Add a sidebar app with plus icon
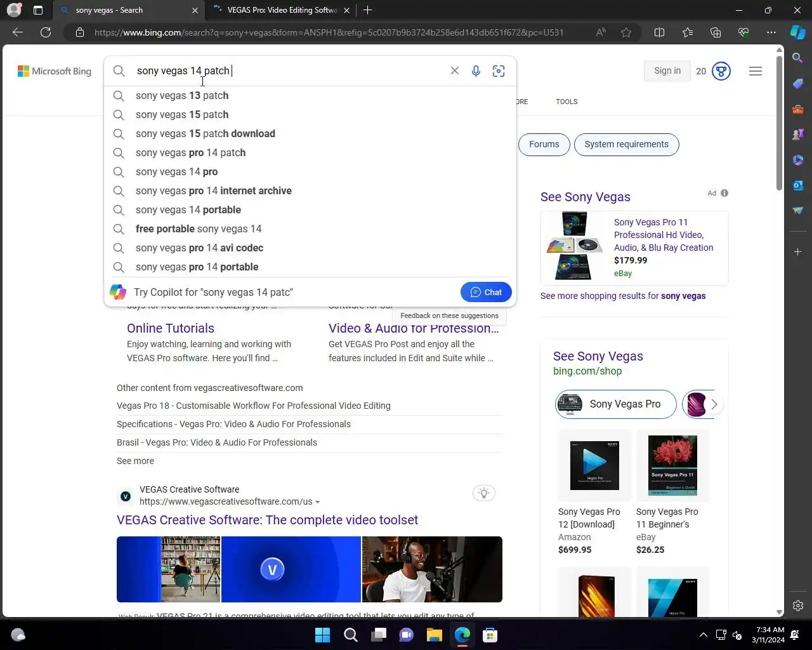The height and width of the screenshot is (650, 812). click(x=798, y=252)
